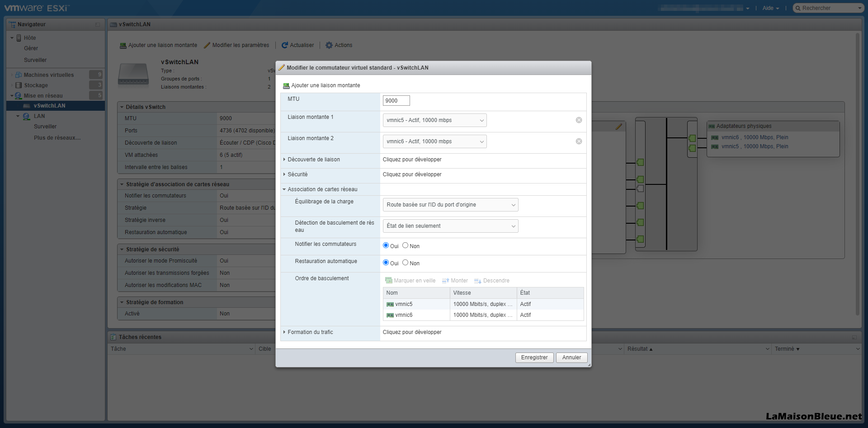Click the vSwitchLAN switch icon in navigator
This screenshot has height=428, width=868.
pos(27,106)
